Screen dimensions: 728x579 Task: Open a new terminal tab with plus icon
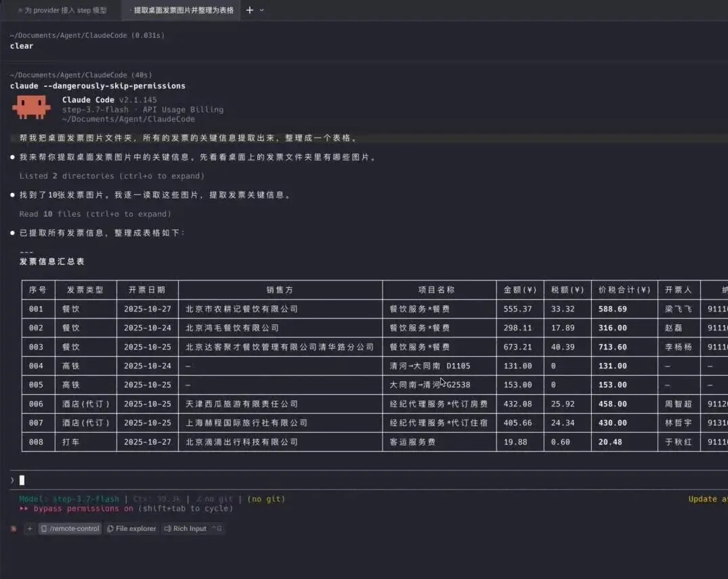point(250,9)
